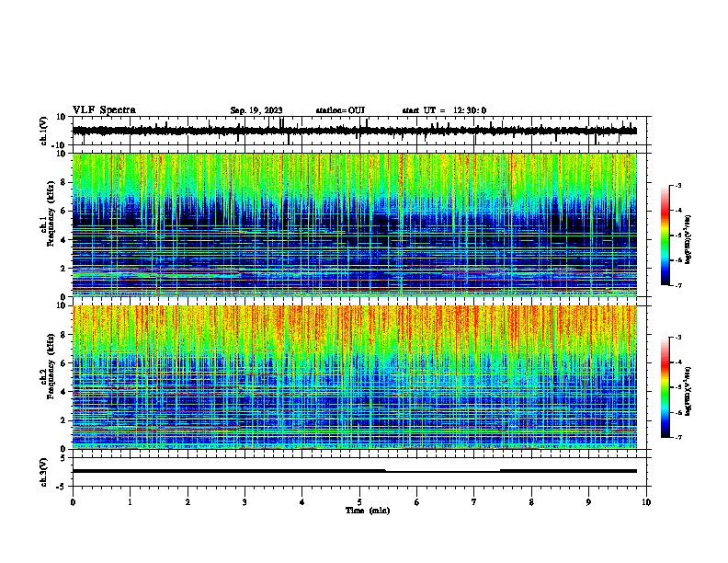
Task: Click the "4" kHz tick of ch.2 spectrogram
Action: point(64,392)
